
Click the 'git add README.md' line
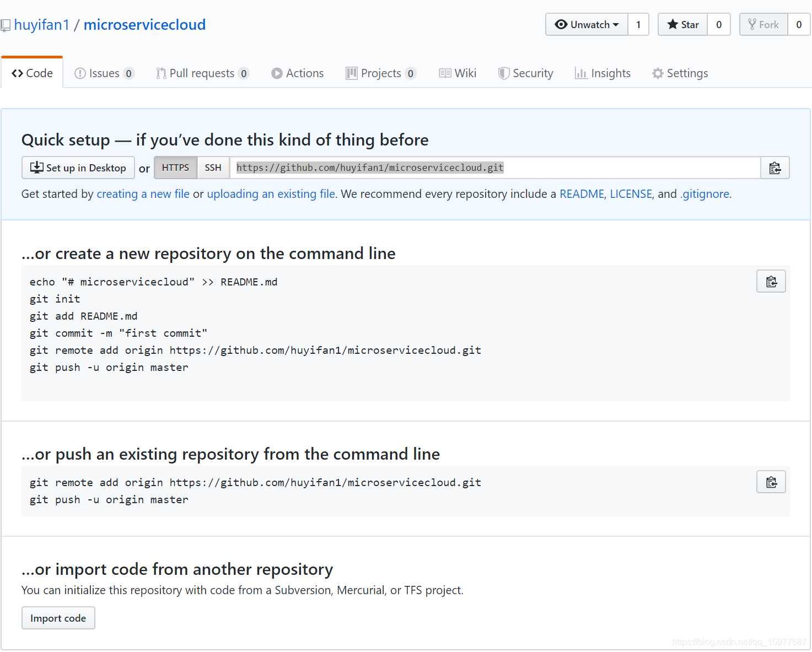pyautogui.click(x=84, y=316)
